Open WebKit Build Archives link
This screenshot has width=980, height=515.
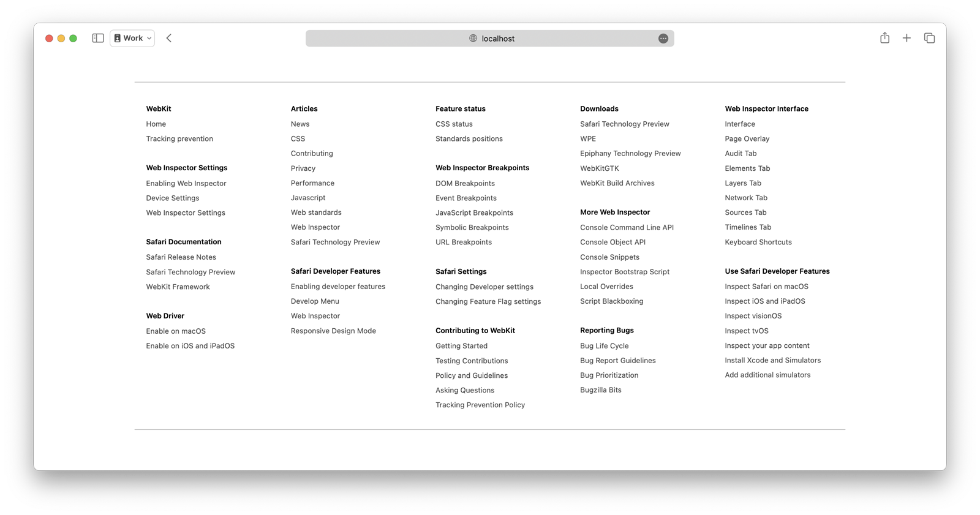click(617, 183)
